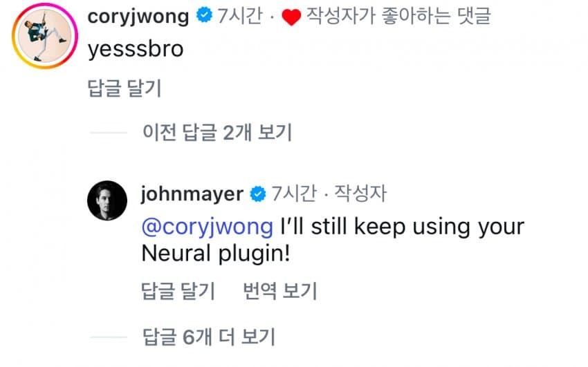Screen dimensions: 588x367
Task: Open coryjwong's story from profile picture
Action: [x=45, y=36]
